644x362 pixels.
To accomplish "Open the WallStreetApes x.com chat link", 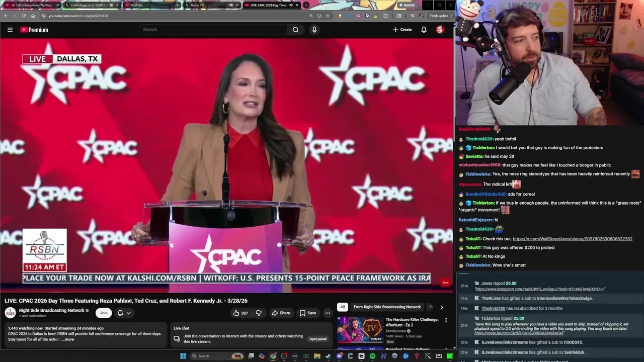I will [573, 239].
